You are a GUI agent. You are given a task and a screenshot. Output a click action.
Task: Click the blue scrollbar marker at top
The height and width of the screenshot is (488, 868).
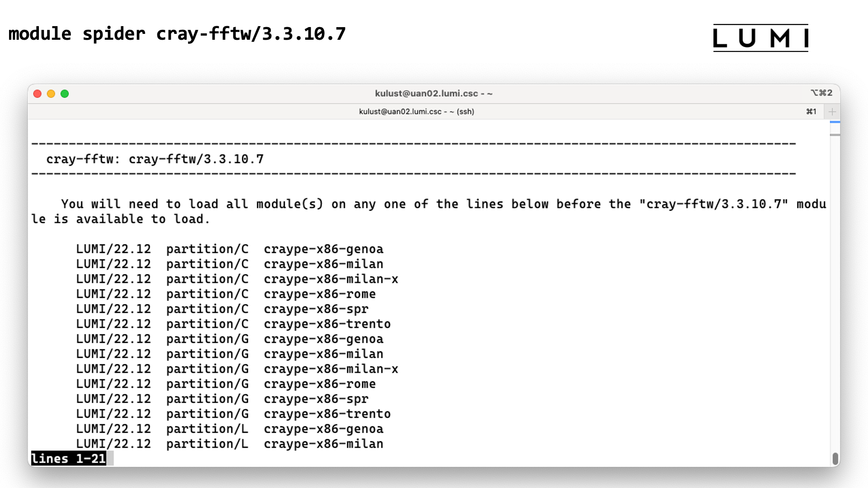click(835, 122)
